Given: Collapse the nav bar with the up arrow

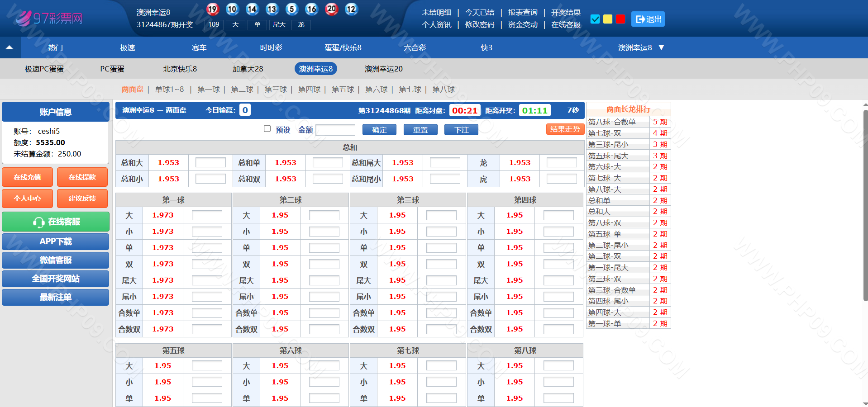Looking at the screenshot, I should point(10,47).
